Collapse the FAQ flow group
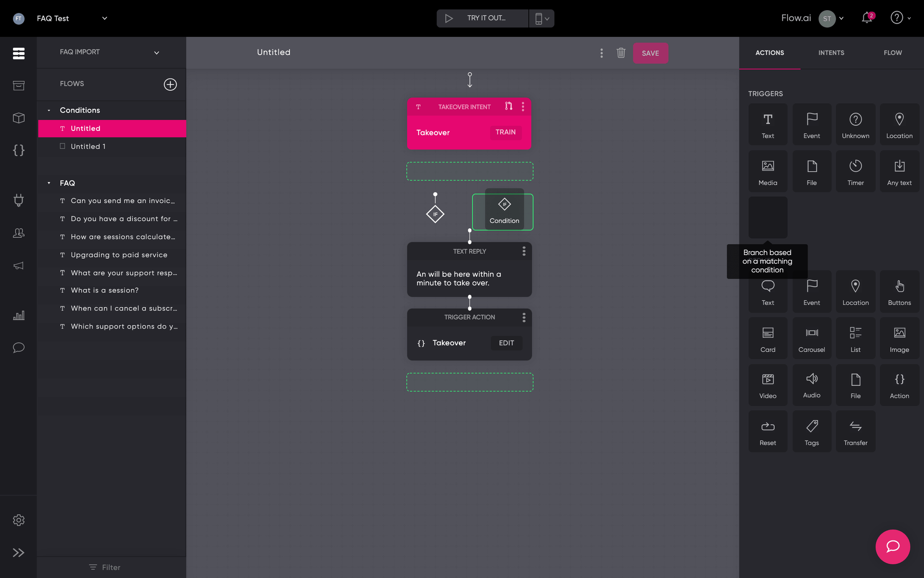The height and width of the screenshot is (578, 924). pos(49,183)
